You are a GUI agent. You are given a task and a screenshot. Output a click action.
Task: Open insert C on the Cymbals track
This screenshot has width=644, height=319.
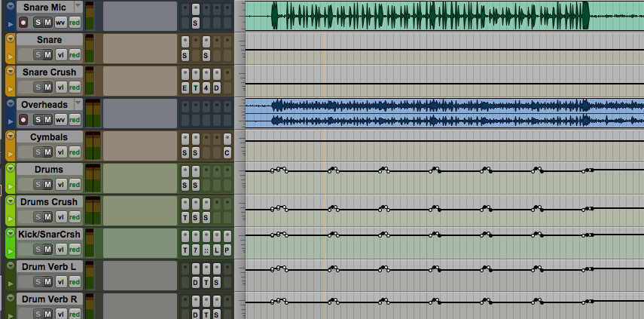[227, 152]
